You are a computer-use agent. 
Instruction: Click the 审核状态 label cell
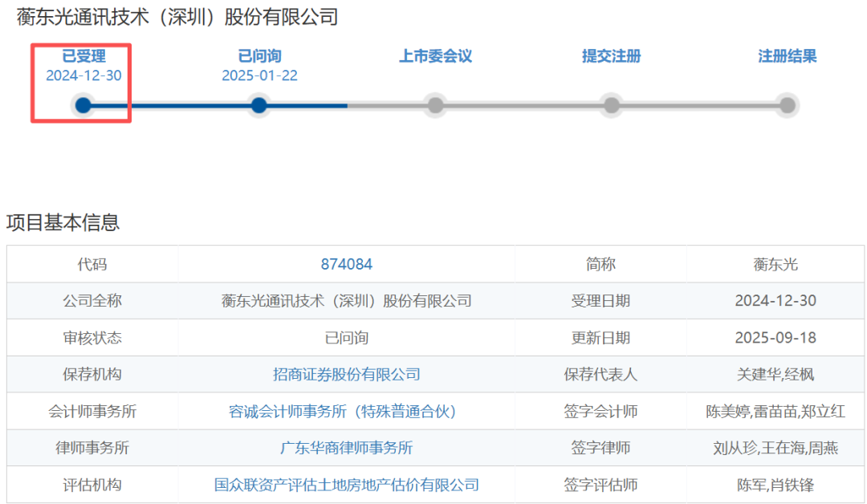click(x=92, y=338)
